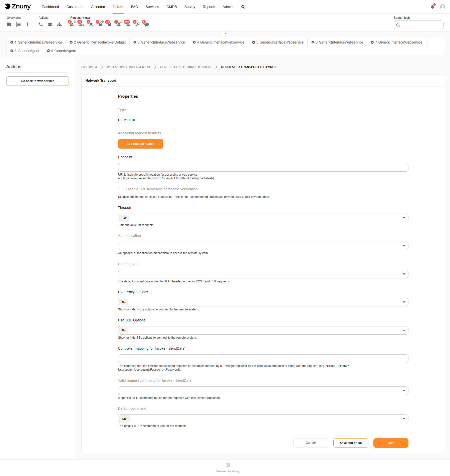
Task: Open the Queue view folder icon
Action: (x=9, y=25)
